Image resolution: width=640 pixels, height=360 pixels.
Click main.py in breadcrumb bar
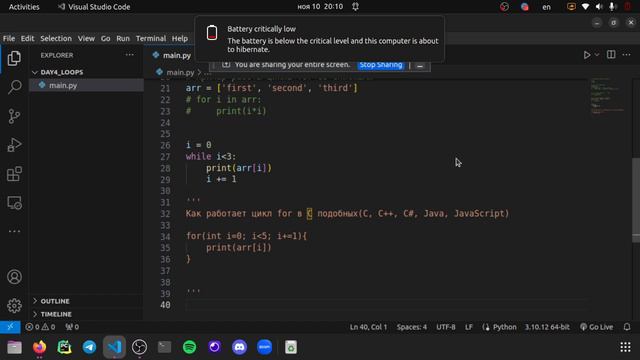[180, 73]
